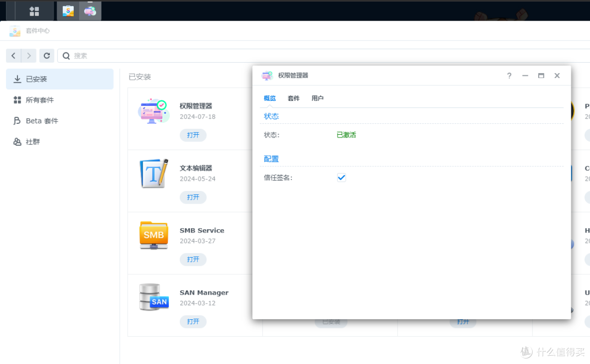The image size is (590, 364).
Task: Switch to the 套件 tab
Action: [x=293, y=98]
